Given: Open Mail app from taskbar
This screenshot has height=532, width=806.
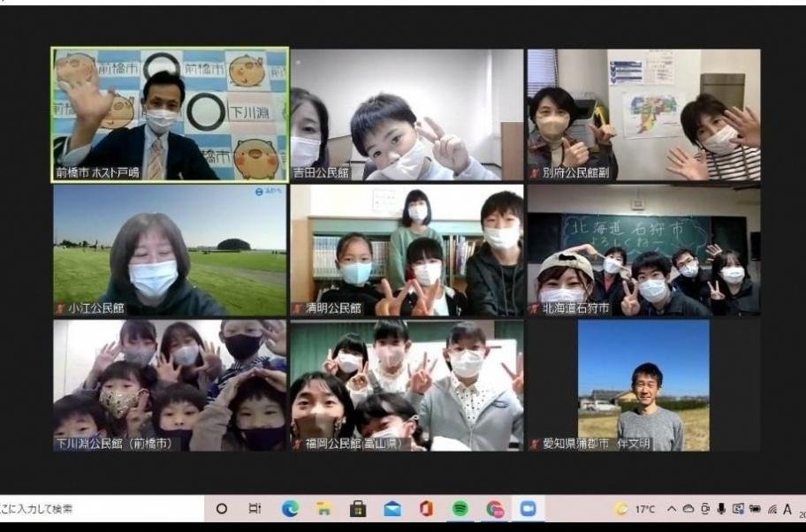Looking at the screenshot, I should 392,509.
